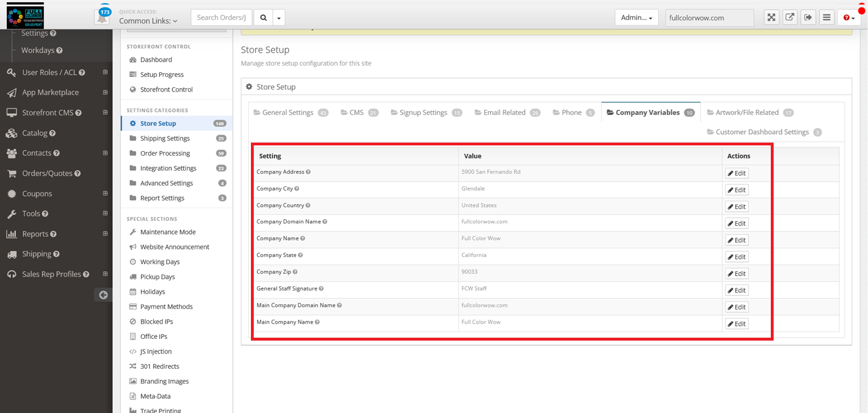868x413 pixels.
Task: Open the Common Links dropdown
Action: pos(148,21)
